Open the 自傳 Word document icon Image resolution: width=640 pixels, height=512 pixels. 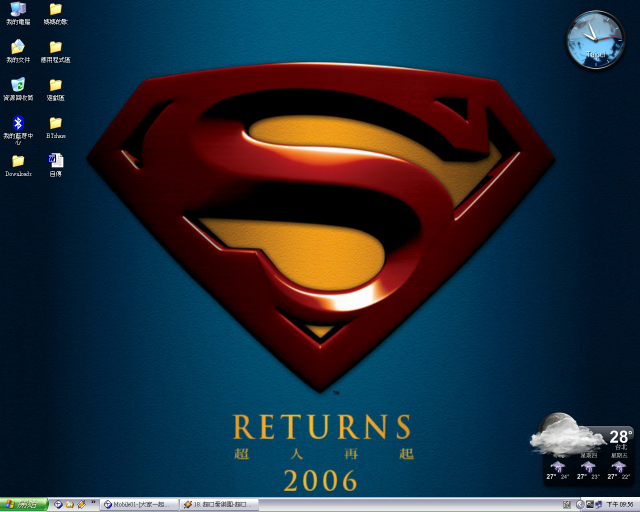click(x=56, y=165)
